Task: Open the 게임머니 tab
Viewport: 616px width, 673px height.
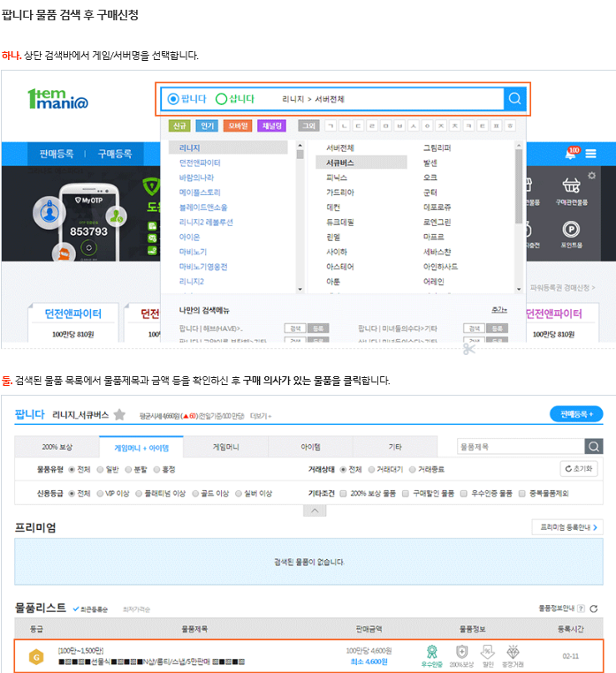Action: click(226, 447)
